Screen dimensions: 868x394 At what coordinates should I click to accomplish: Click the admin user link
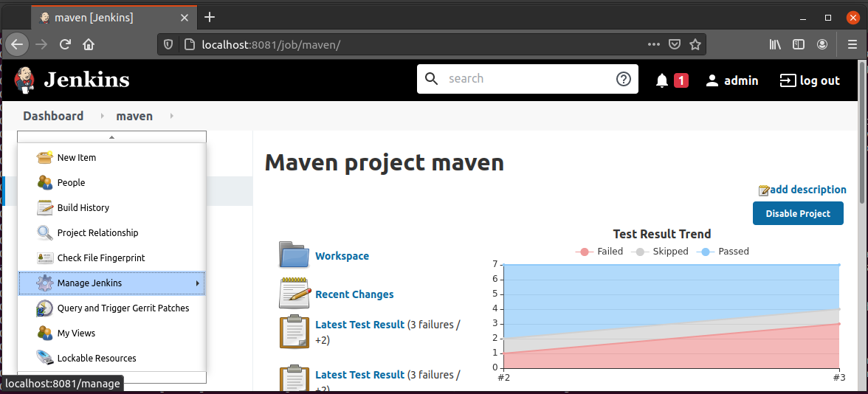[x=741, y=81]
